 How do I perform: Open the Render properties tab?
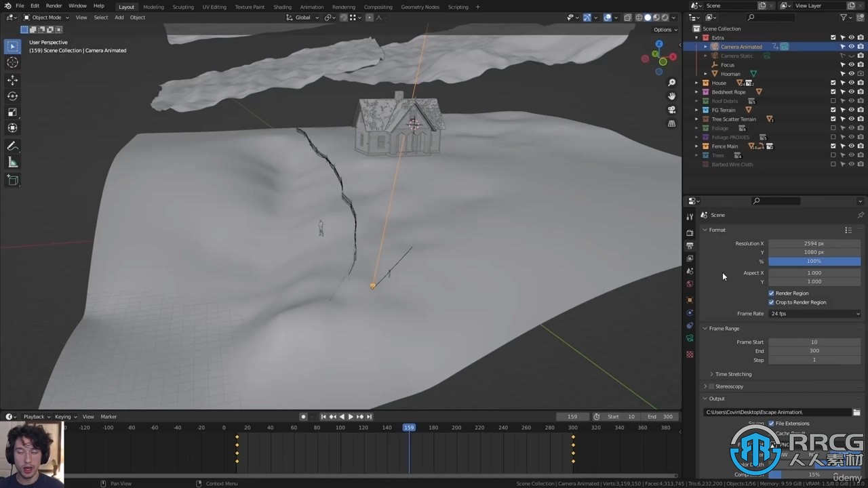[690, 232]
